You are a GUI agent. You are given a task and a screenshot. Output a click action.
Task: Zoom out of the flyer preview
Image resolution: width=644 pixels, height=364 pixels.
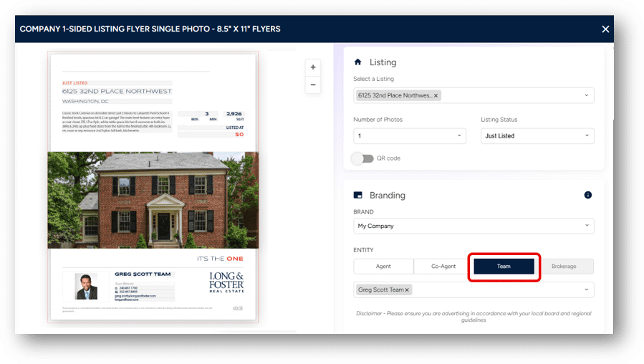click(312, 85)
